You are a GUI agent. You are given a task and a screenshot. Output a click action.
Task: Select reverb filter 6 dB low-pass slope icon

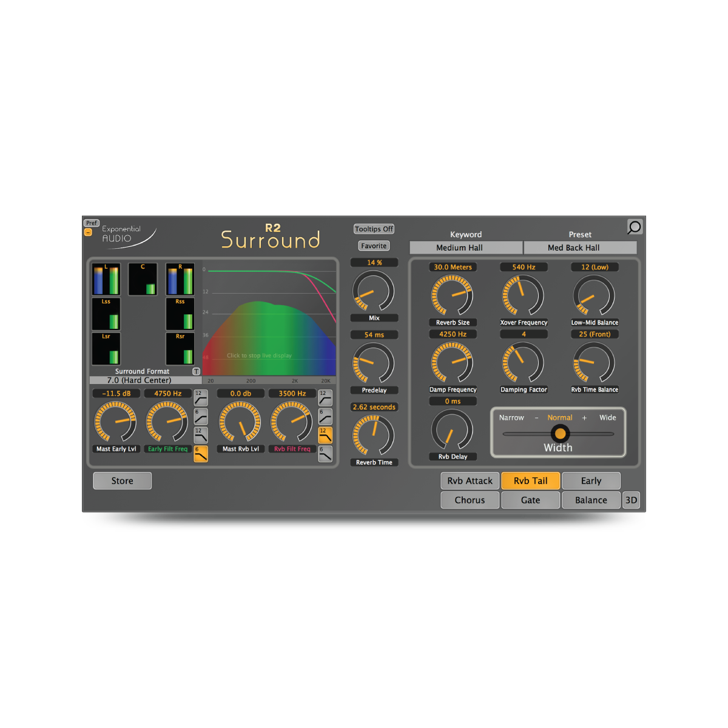point(325,454)
